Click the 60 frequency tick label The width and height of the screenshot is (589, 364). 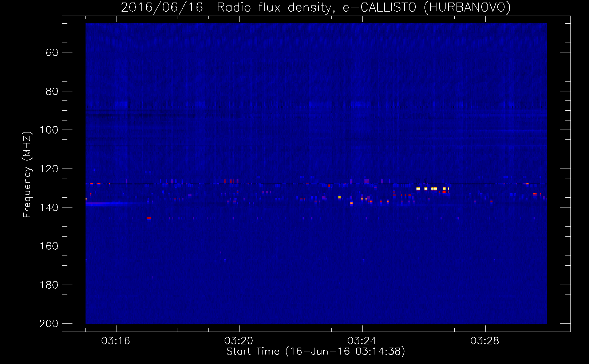tap(52, 52)
